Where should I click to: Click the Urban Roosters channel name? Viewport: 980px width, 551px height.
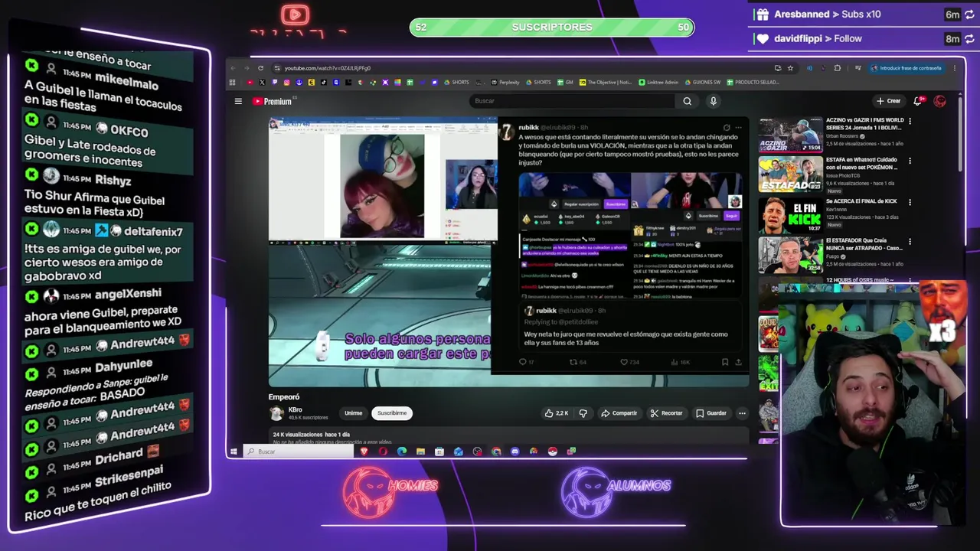[x=843, y=136]
